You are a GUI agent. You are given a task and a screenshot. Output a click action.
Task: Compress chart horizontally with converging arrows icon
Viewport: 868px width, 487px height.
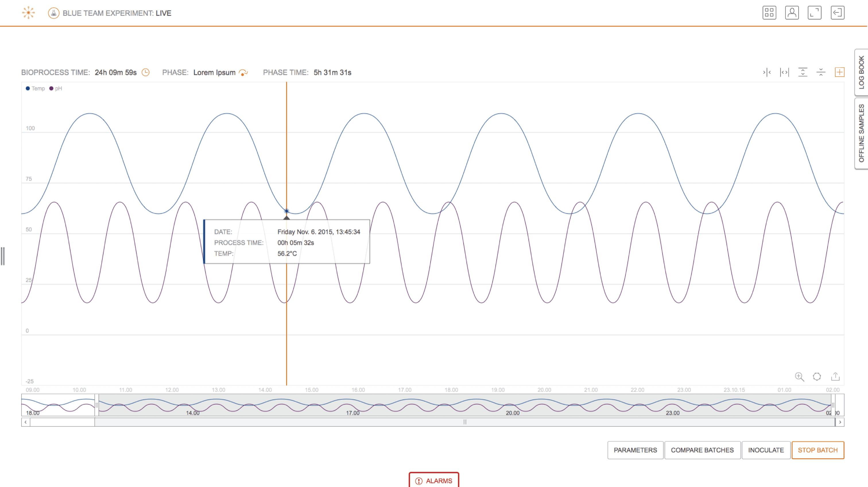767,72
